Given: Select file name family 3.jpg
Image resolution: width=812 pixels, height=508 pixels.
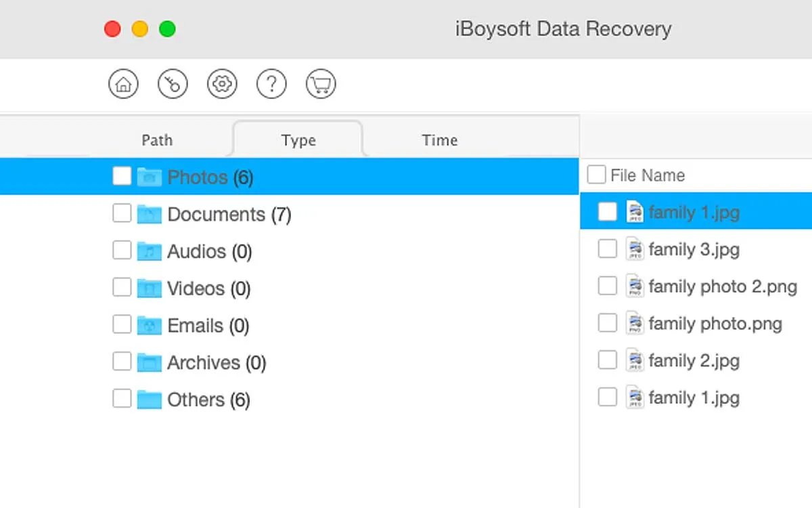Looking at the screenshot, I should click(x=694, y=250).
